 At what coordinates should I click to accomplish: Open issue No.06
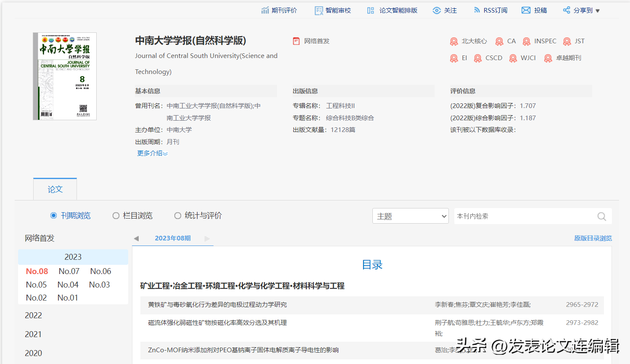(100, 272)
